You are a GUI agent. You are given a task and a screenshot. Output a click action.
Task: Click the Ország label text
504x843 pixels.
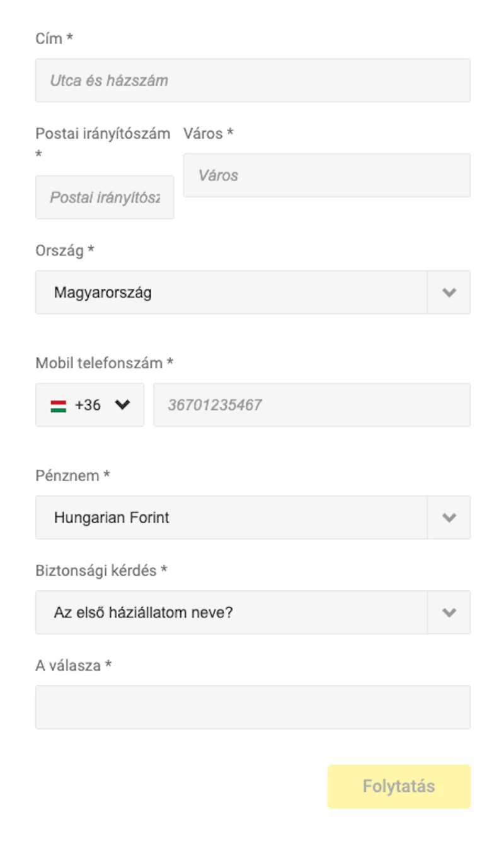(x=60, y=251)
